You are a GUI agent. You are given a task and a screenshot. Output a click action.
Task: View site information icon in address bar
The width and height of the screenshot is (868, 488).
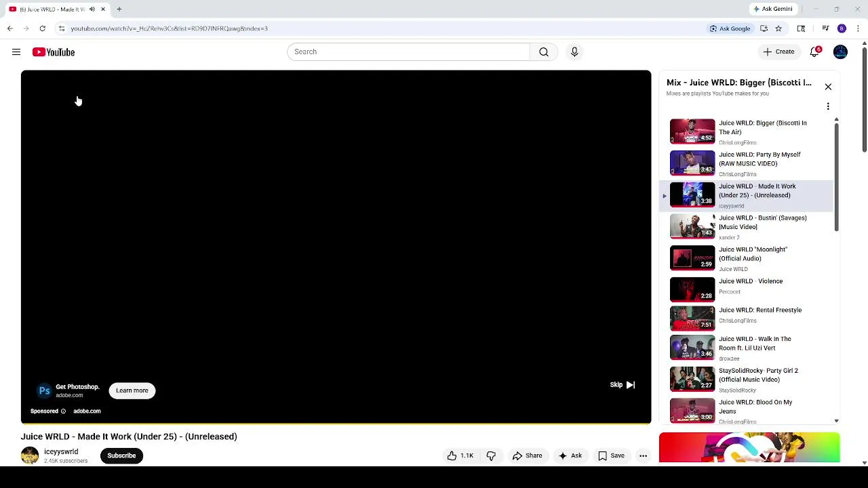(62, 28)
